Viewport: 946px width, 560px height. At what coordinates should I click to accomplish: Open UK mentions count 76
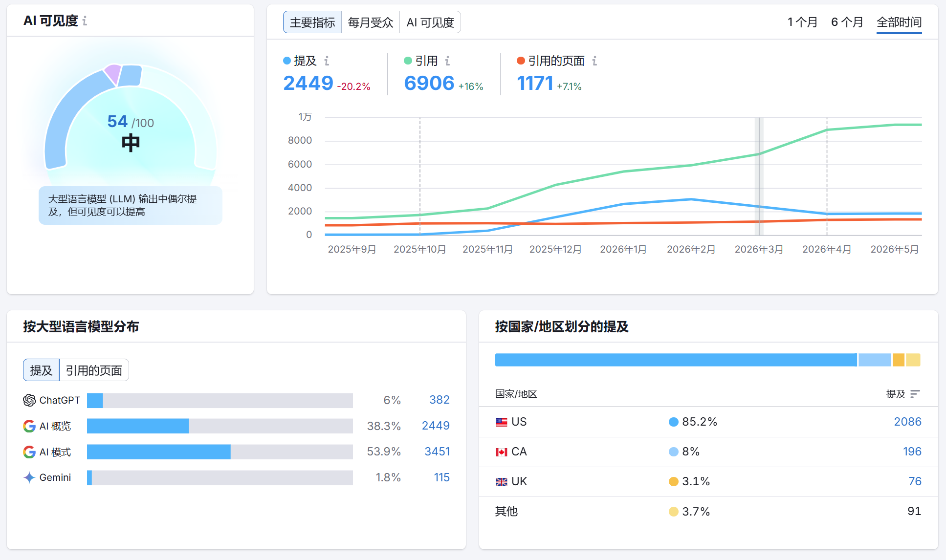(915, 481)
